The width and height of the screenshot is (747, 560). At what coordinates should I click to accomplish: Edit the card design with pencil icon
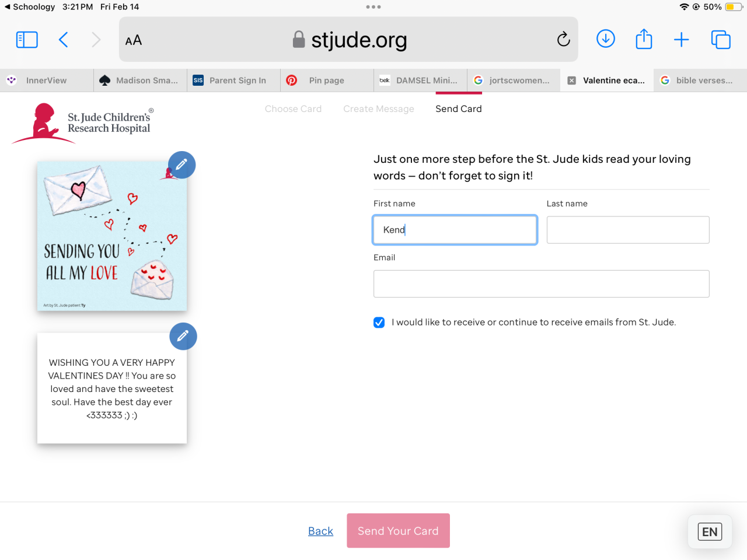tap(181, 165)
